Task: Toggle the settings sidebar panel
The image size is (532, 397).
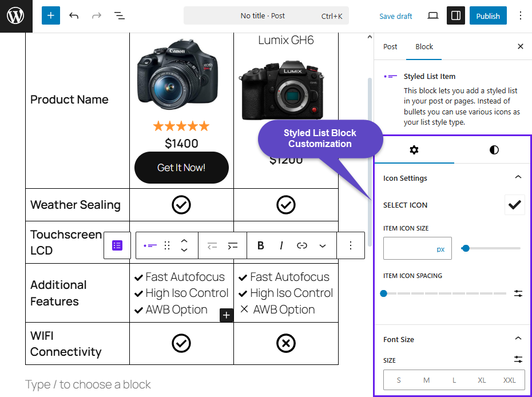Action: point(456,15)
